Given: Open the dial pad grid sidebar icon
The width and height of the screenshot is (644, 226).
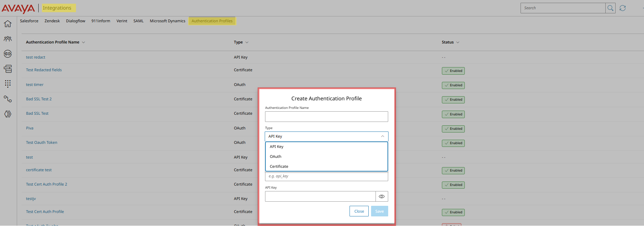Looking at the screenshot, I should pos(8,84).
